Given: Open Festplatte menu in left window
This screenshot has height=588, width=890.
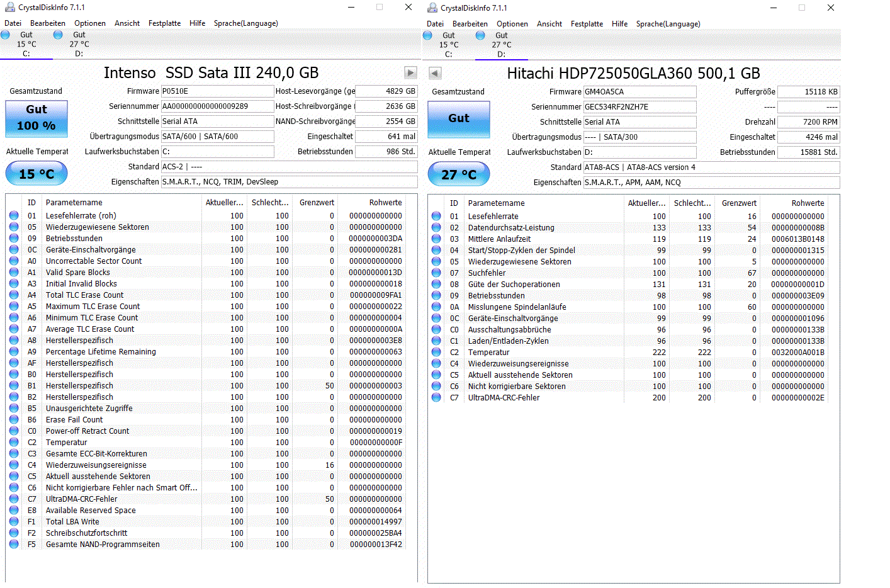Looking at the screenshot, I should [x=164, y=23].
